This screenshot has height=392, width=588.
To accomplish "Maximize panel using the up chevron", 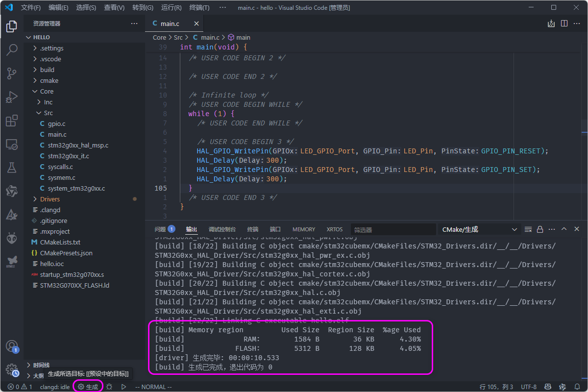I will click(x=564, y=229).
